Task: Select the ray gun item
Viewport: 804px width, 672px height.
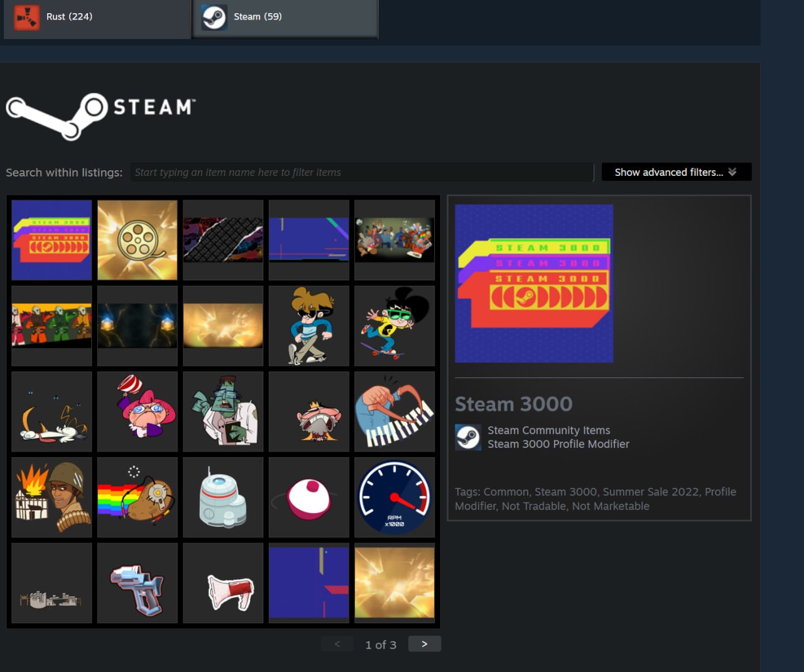Action: click(138, 583)
